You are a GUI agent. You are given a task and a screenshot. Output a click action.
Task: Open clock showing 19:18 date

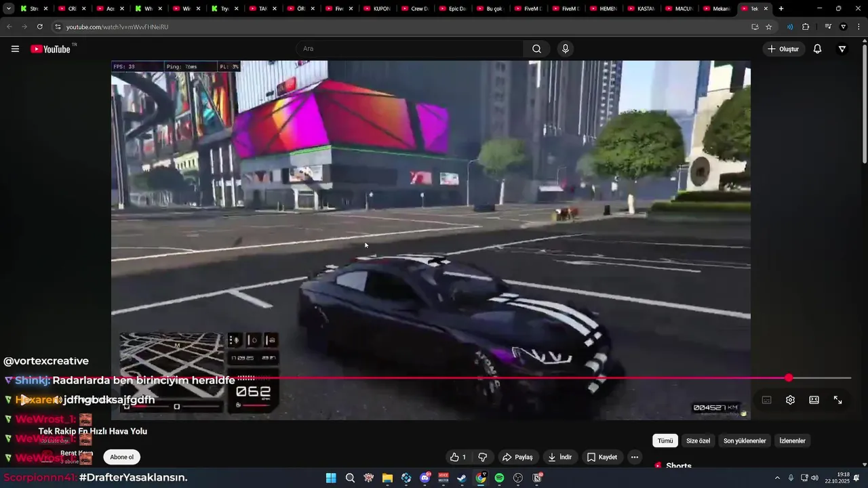coord(837,478)
